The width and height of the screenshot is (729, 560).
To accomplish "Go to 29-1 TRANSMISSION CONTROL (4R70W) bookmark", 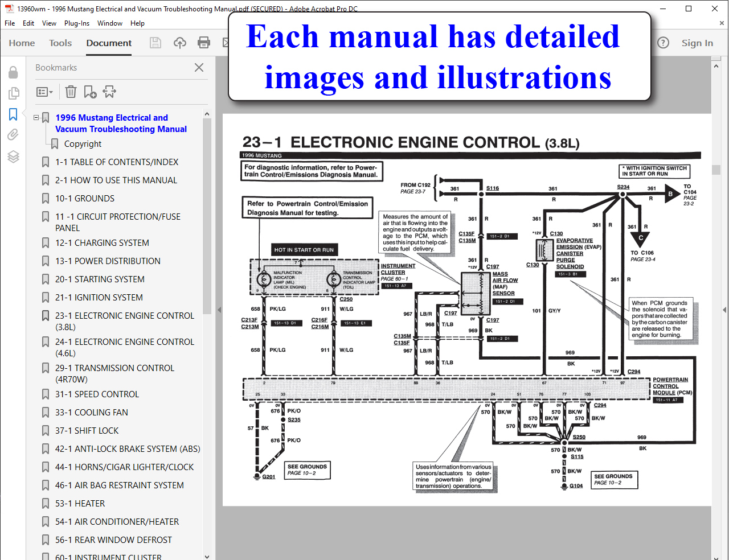I will (114, 373).
